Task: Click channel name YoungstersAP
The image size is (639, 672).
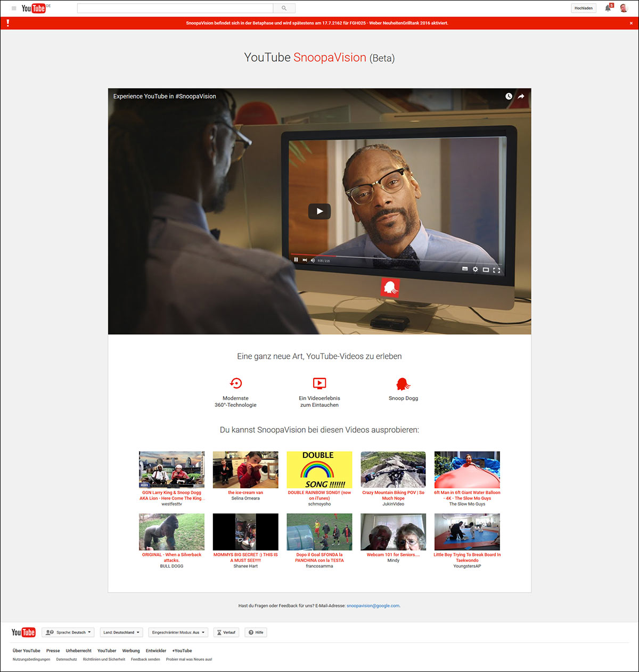Action: 468,566
